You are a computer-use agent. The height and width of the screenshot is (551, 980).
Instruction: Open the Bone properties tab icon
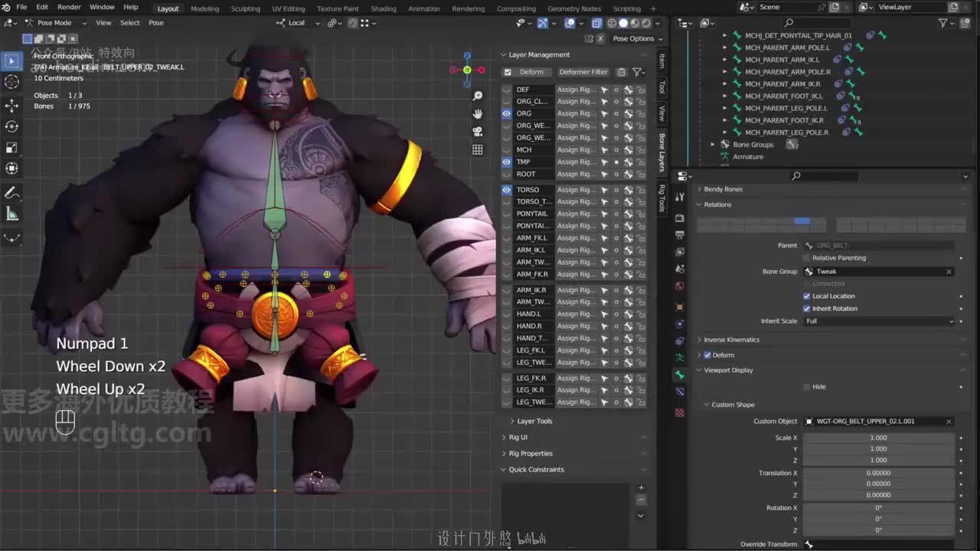[679, 374]
